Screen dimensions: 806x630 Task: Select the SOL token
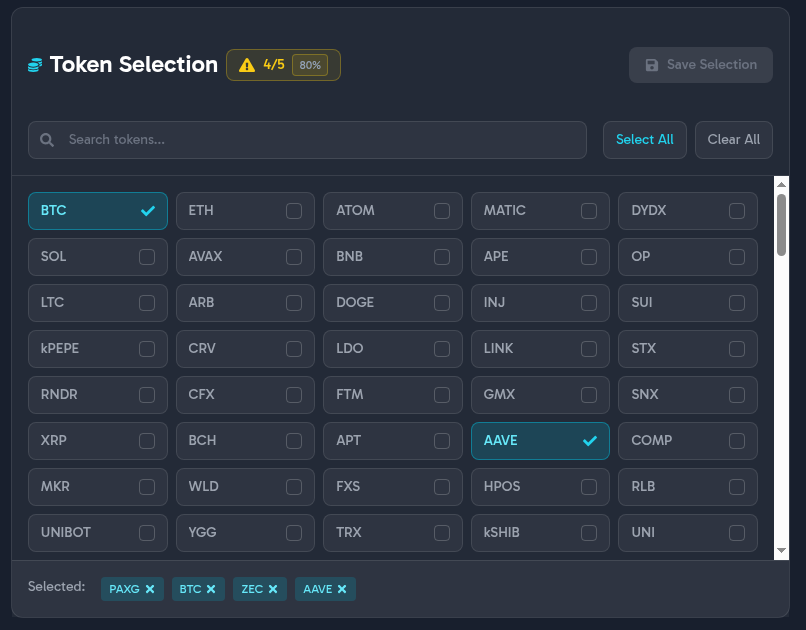tap(147, 257)
